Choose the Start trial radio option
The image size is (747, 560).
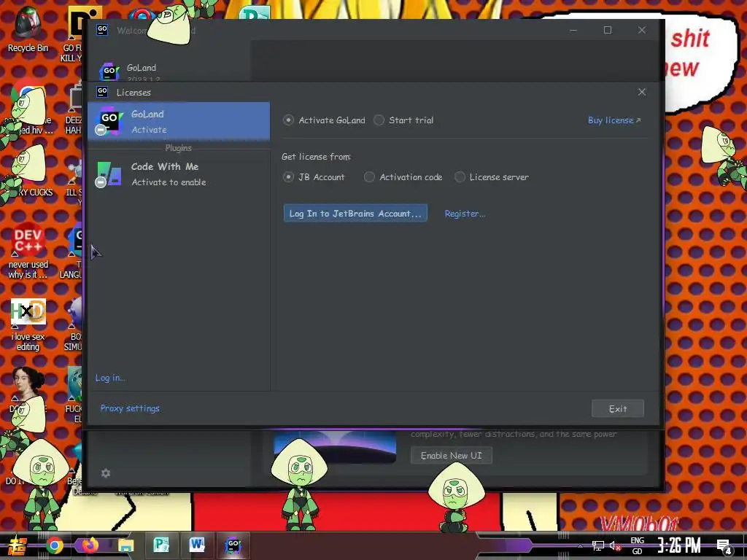pyautogui.click(x=403, y=120)
